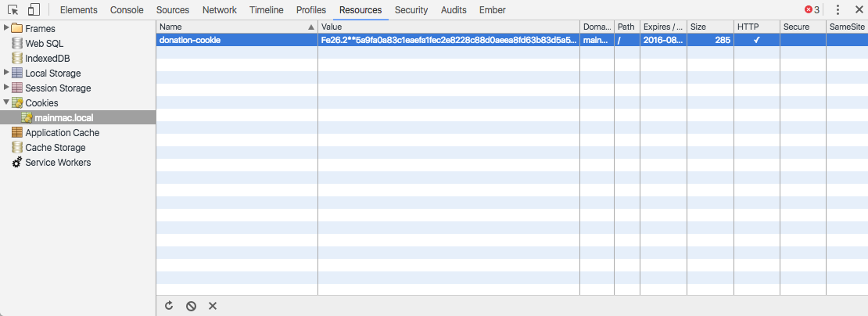Expand the Local Storage node
This screenshot has width=868, height=316.
point(6,73)
